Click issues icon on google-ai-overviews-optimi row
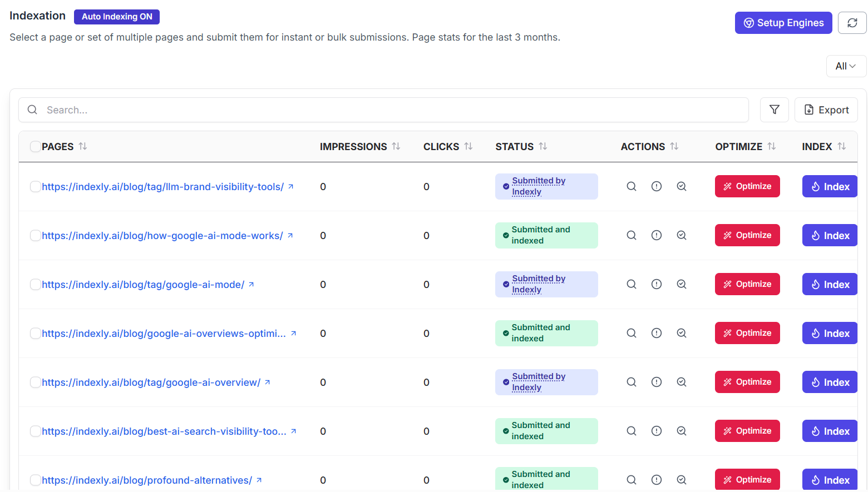Viewport: 868px width, 492px height. [657, 333]
